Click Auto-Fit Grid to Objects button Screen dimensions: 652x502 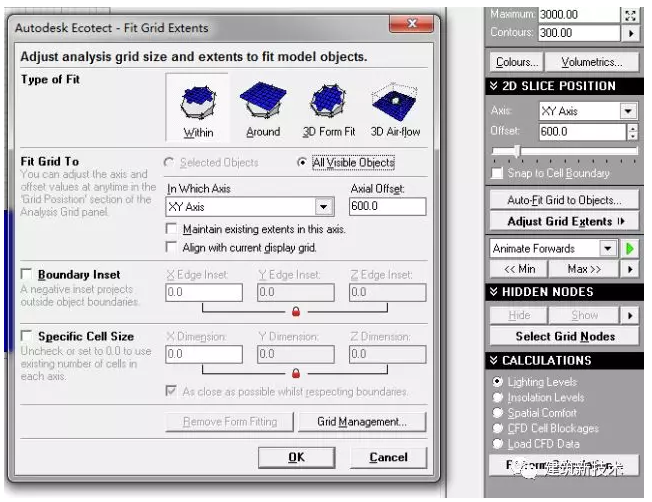(565, 200)
